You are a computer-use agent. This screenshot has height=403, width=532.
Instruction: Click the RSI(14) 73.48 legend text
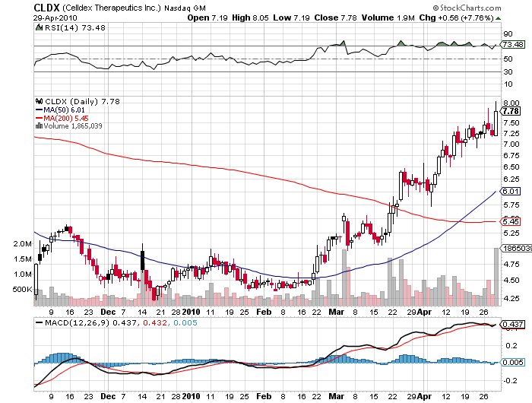tap(75, 27)
